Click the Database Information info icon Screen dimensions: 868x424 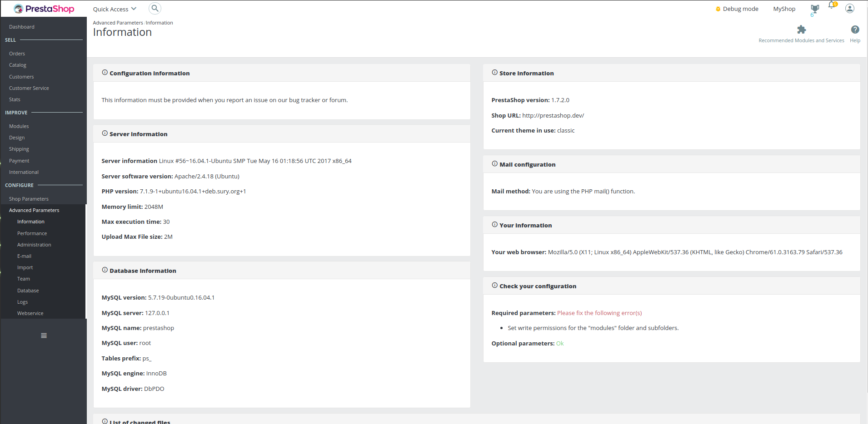pos(105,270)
